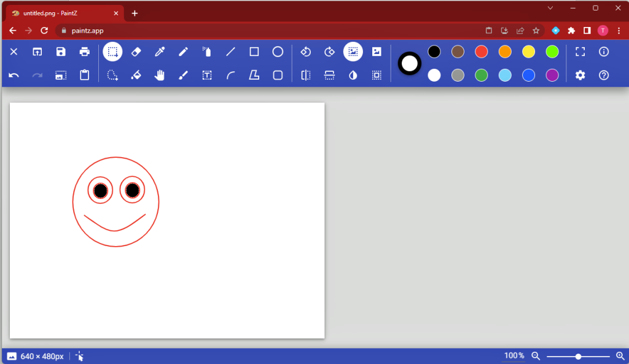Zoom in with the plus magnifier

point(620,356)
